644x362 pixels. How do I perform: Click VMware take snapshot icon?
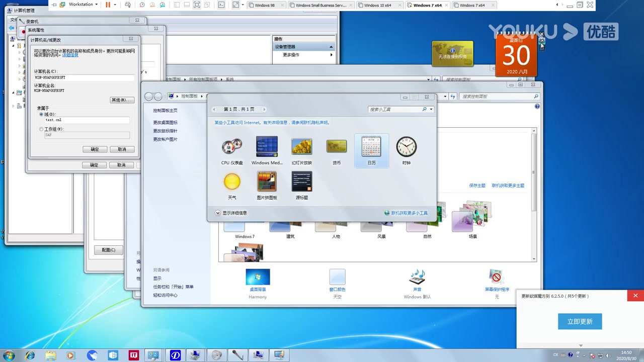tap(142, 5)
